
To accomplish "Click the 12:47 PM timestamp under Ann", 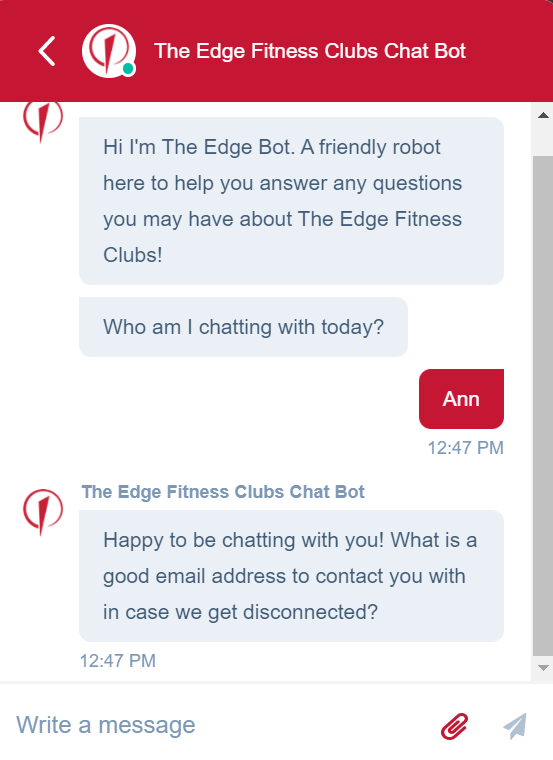I will point(465,447).
